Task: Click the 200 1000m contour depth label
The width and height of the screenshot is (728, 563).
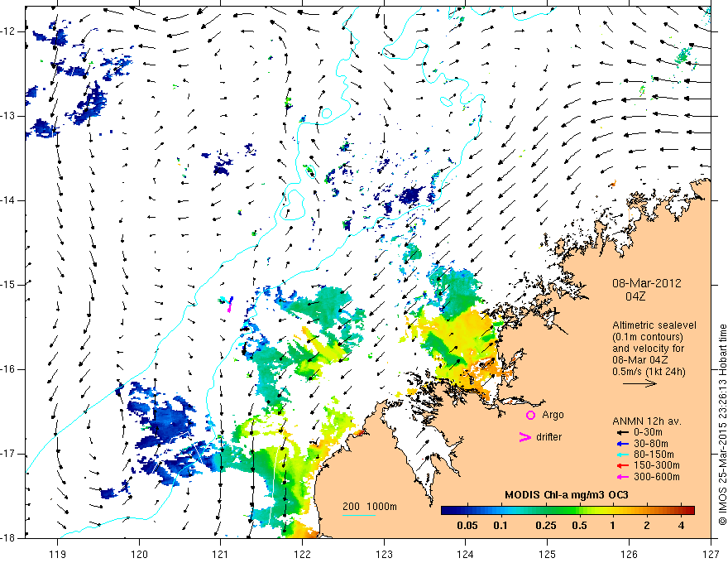Action: click(x=370, y=507)
